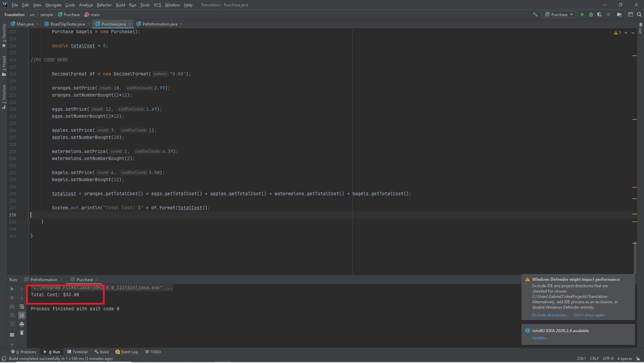Clear run console with the trash icon
Viewport: 644px width, 363px height.
click(22, 333)
